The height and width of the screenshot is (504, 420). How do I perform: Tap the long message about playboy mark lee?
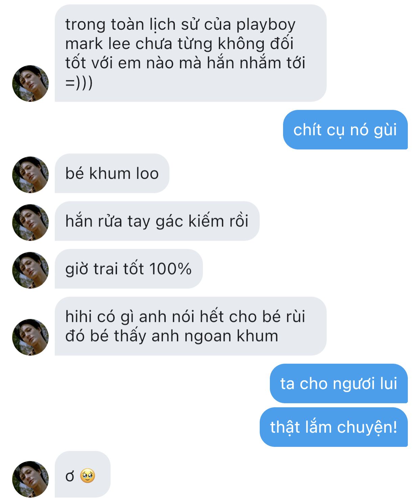coord(191,53)
